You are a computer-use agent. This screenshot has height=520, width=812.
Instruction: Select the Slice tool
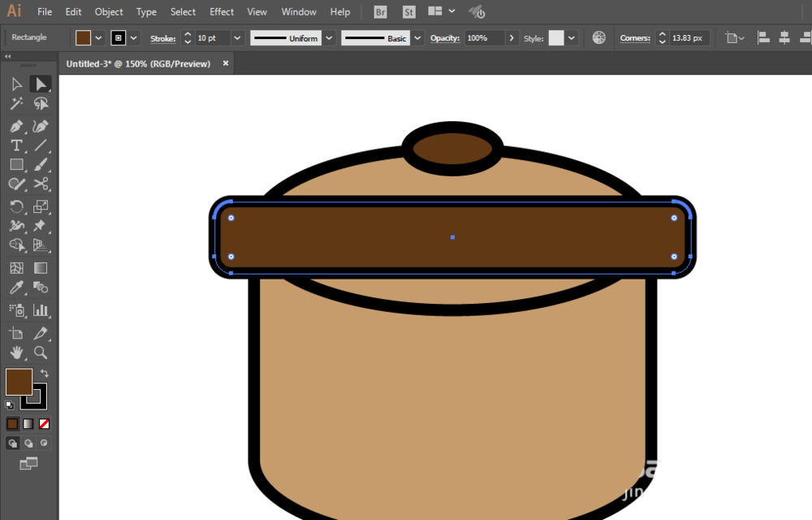click(41, 333)
